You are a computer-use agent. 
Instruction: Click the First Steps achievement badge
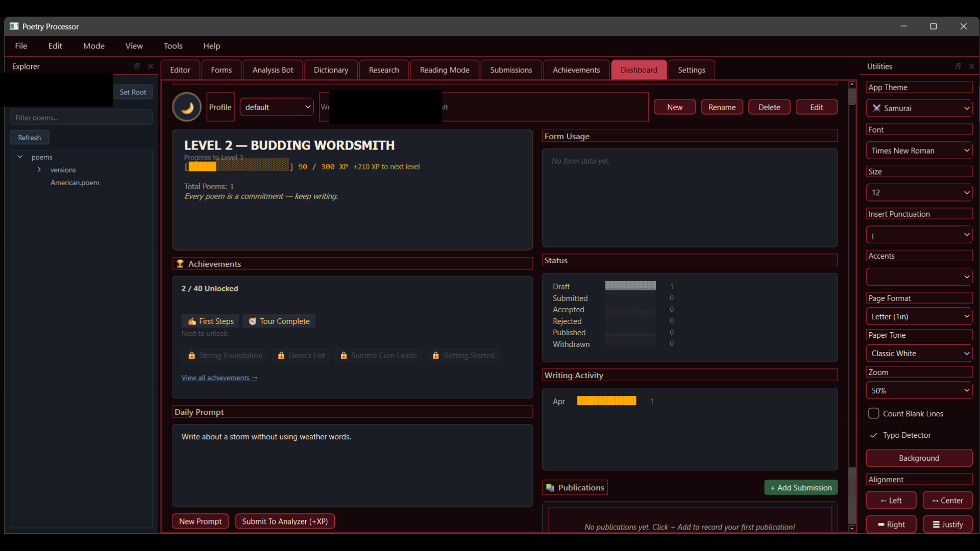[210, 321]
